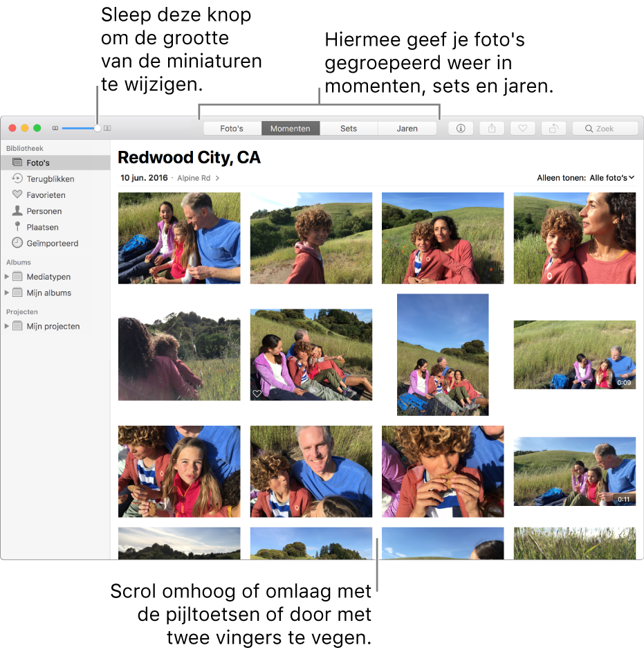Viewport: 644px width, 652px height.
Task: Open Terugblikken in the sidebar
Action: 50,179
